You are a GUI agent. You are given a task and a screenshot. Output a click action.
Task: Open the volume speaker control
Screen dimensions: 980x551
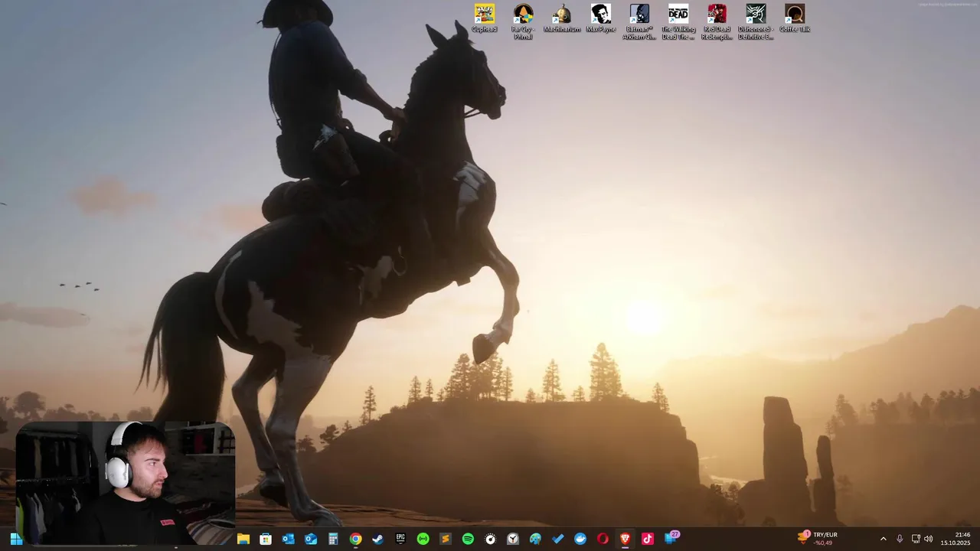click(x=929, y=539)
